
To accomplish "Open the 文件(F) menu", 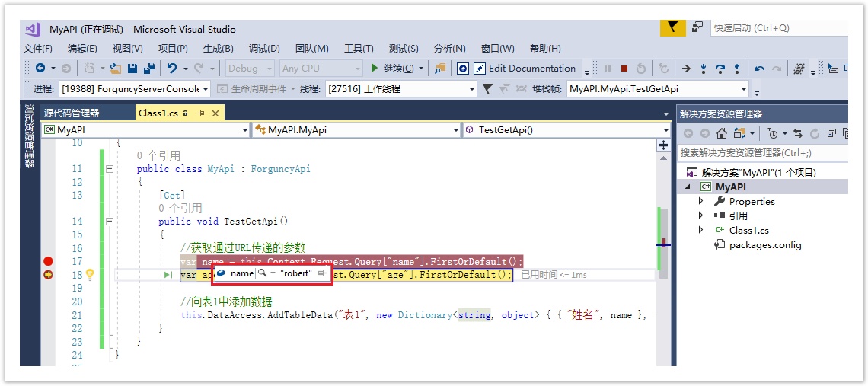I will coord(37,49).
